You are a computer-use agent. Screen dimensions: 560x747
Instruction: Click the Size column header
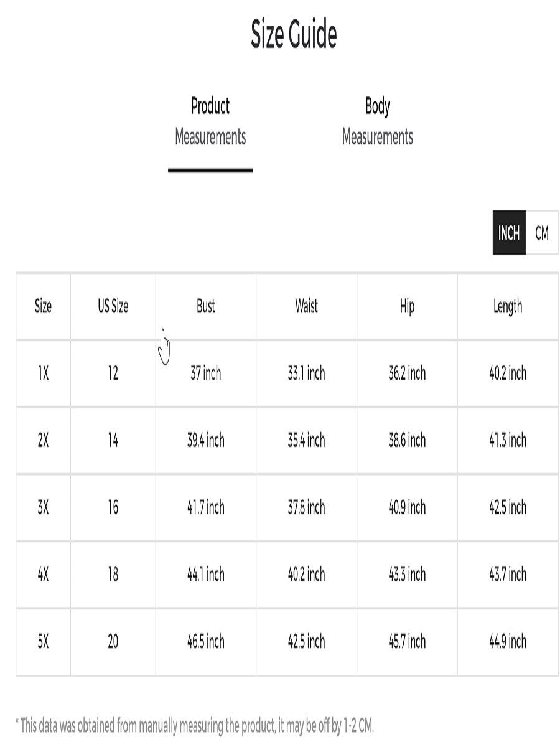(x=43, y=306)
